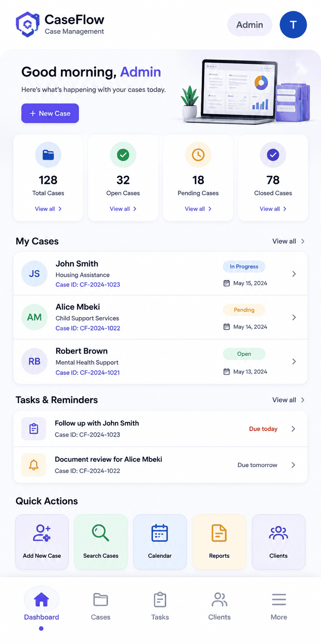Click the chevron next to Tasks & Reminders View all
Image resolution: width=321 pixels, height=644 pixels.
click(303, 400)
